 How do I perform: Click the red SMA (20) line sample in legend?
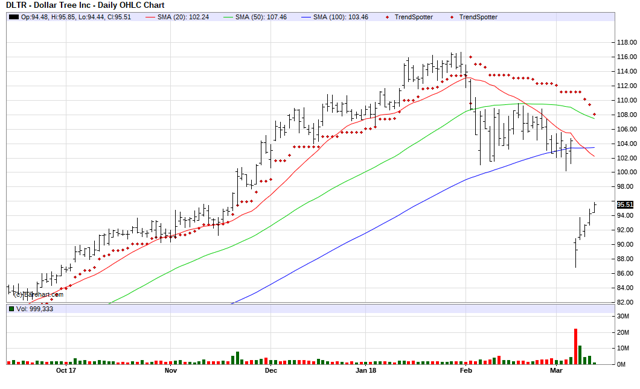click(150, 17)
